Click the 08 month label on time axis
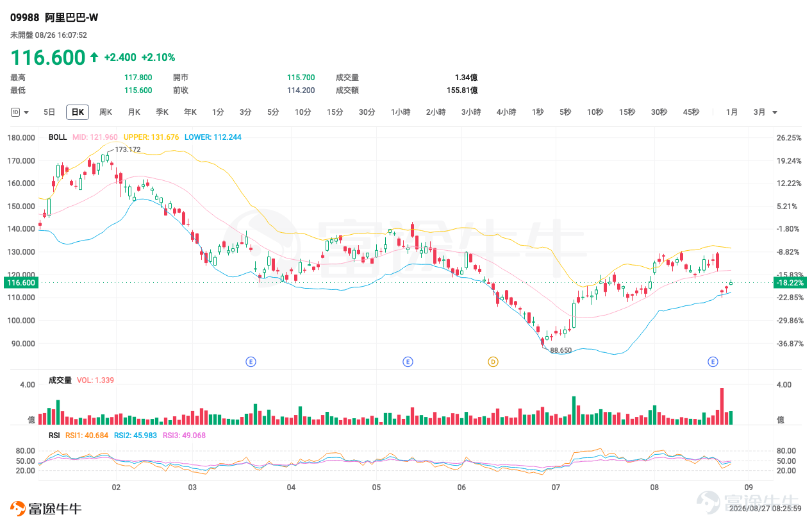 coord(654,488)
